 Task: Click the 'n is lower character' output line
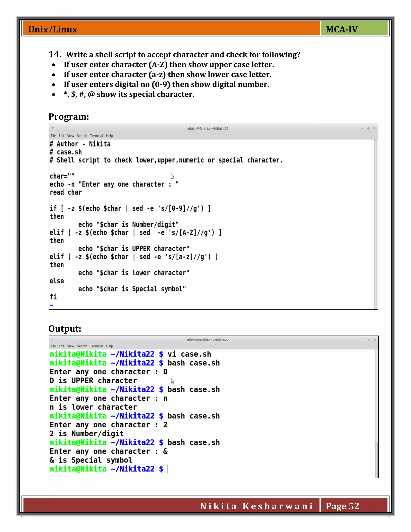[x=93, y=407]
